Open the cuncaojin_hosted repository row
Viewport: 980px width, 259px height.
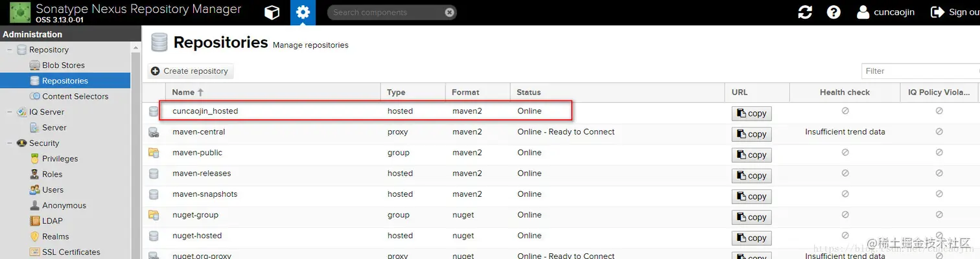coord(561,111)
